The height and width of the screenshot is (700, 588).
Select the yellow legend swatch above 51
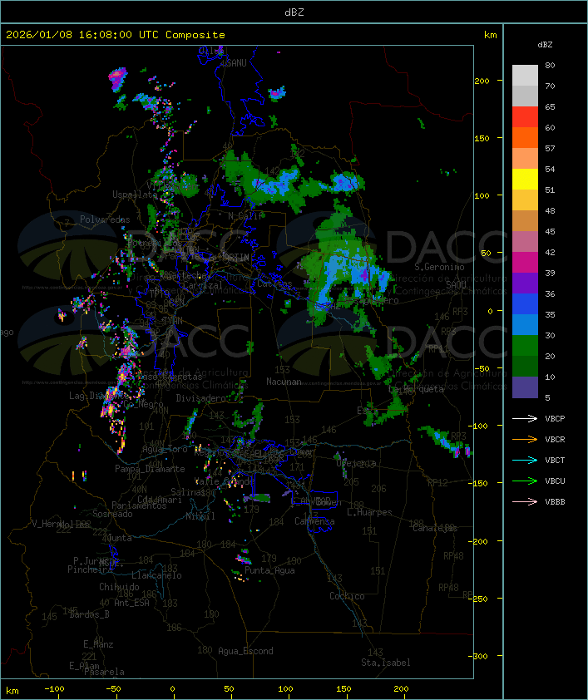tap(525, 180)
